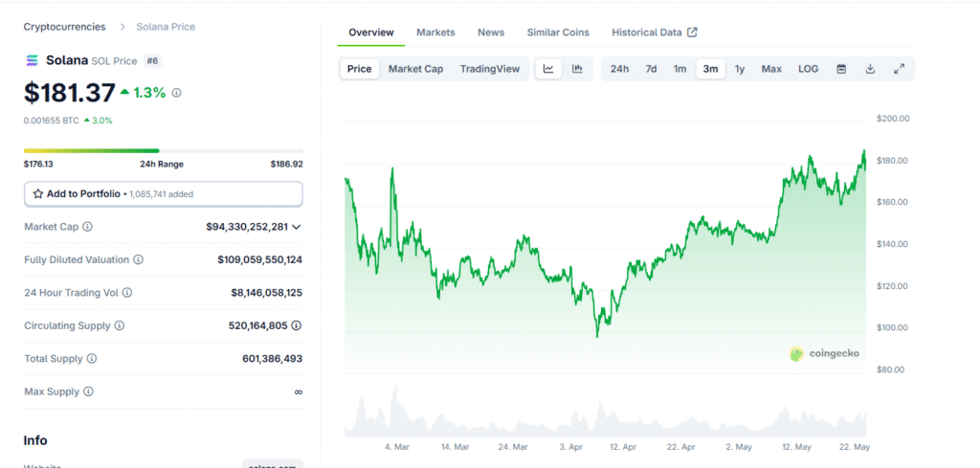The height and width of the screenshot is (468, 980).
Task: Open Fully Diluted Valuation info icon
Action: pyautogui.click(x=138, y=259)
